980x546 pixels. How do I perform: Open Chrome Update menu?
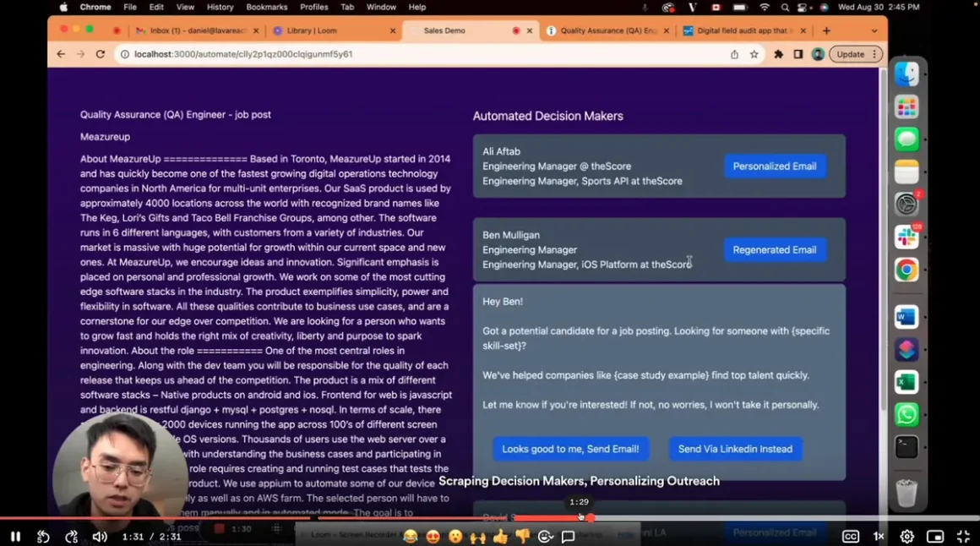[856, 54]
